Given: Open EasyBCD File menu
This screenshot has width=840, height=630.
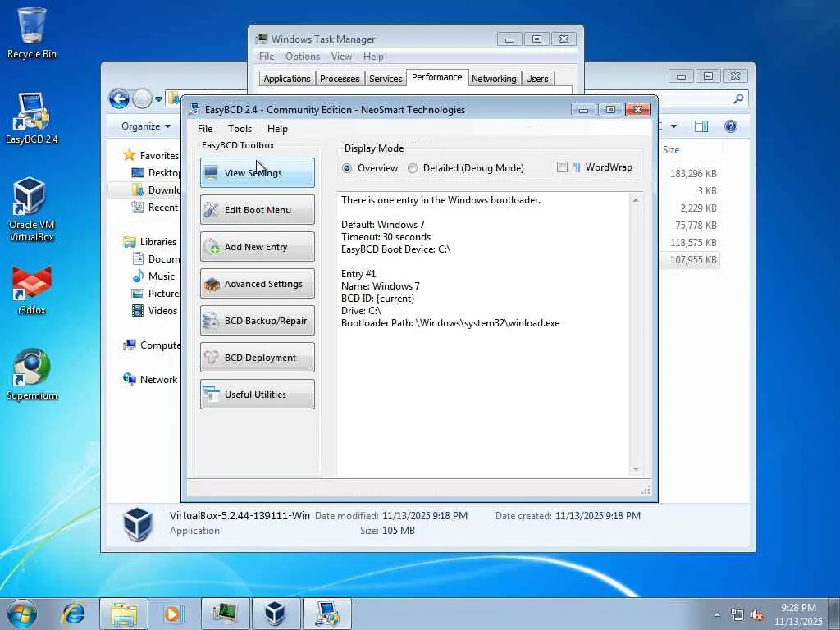Looking at the screenshot, I should (x=204, y=129).
